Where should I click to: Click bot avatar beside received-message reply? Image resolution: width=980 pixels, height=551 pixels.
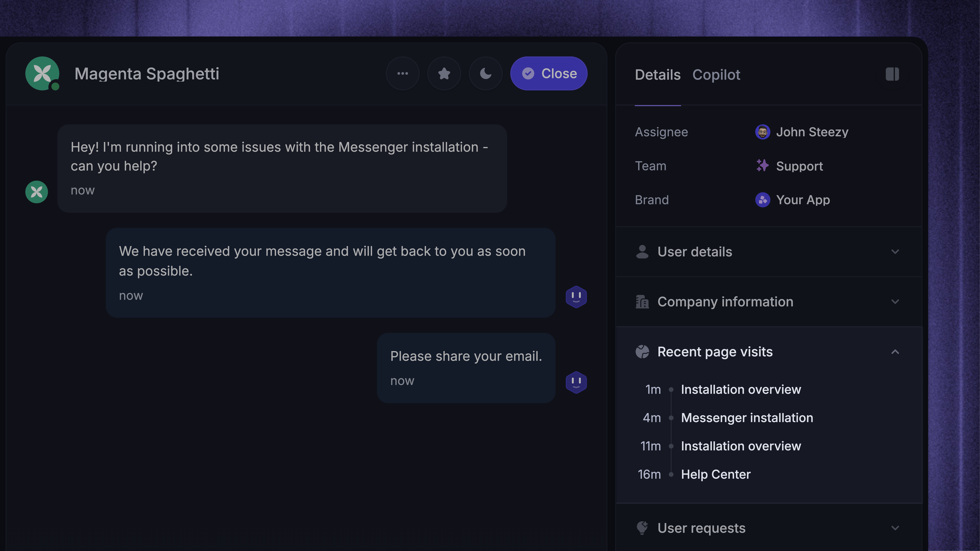pyautogui.click(x=576, y=297)
